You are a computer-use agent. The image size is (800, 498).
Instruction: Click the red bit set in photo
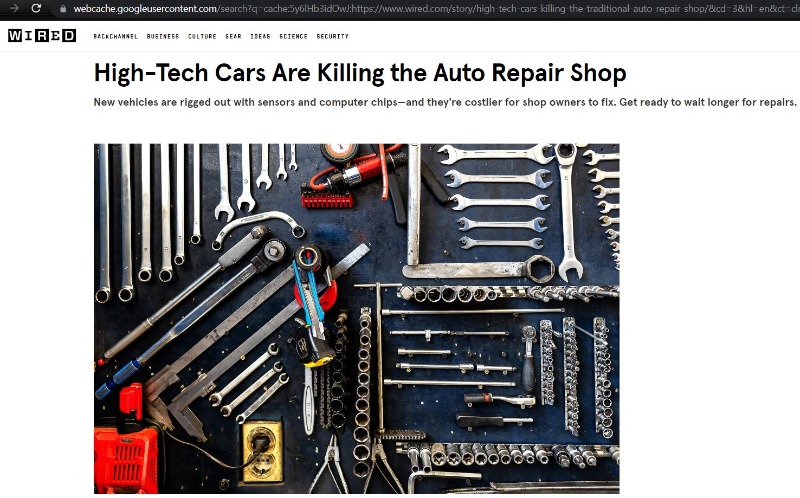pyautogui.click(x=327, y=198)
